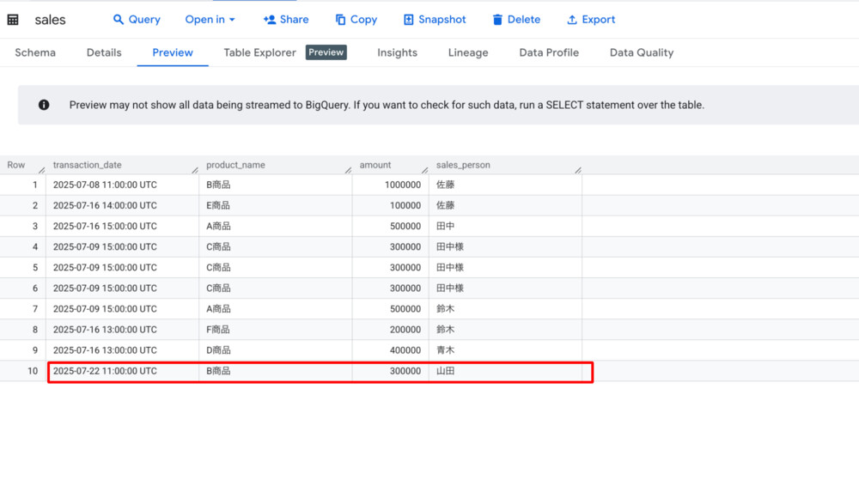Click the Snapshot icon
The height and width of the screenshot is (504, 859).
[x=409, y=20]
